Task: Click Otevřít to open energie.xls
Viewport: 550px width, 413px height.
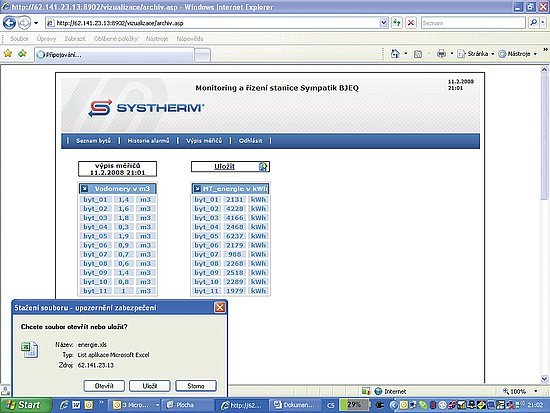Action: (104, 386)
